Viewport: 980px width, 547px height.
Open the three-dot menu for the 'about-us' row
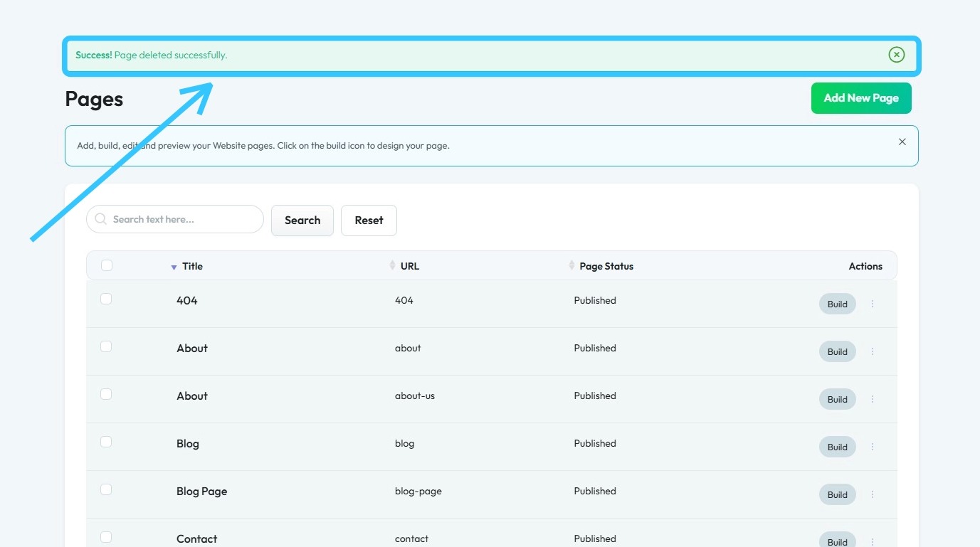point(873,399)
